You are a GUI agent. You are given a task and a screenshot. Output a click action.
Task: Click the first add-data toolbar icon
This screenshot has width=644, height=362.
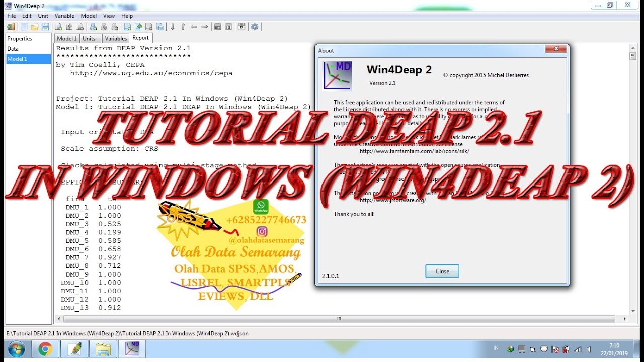tap(59, 27)
